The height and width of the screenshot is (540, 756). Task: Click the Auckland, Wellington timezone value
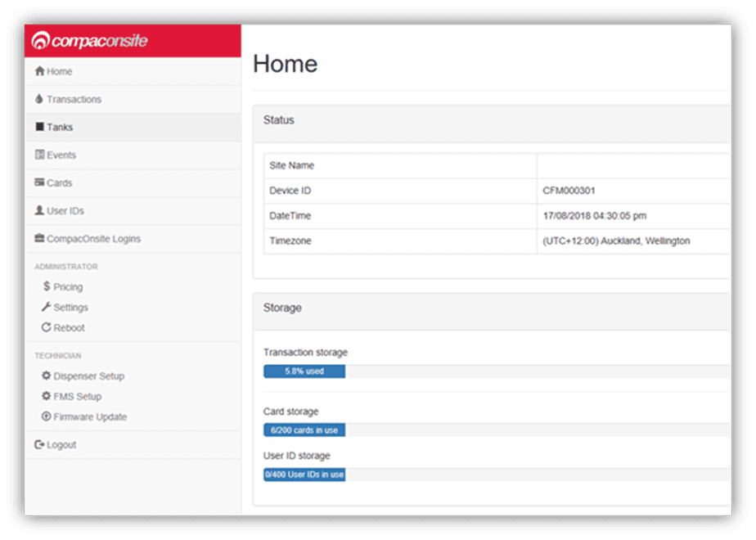click(616, 241)
